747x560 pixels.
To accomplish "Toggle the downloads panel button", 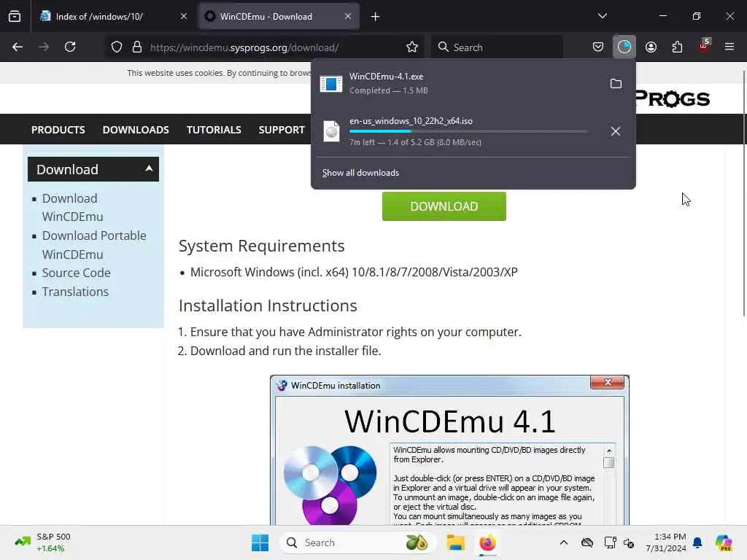I will coord(624,47).
